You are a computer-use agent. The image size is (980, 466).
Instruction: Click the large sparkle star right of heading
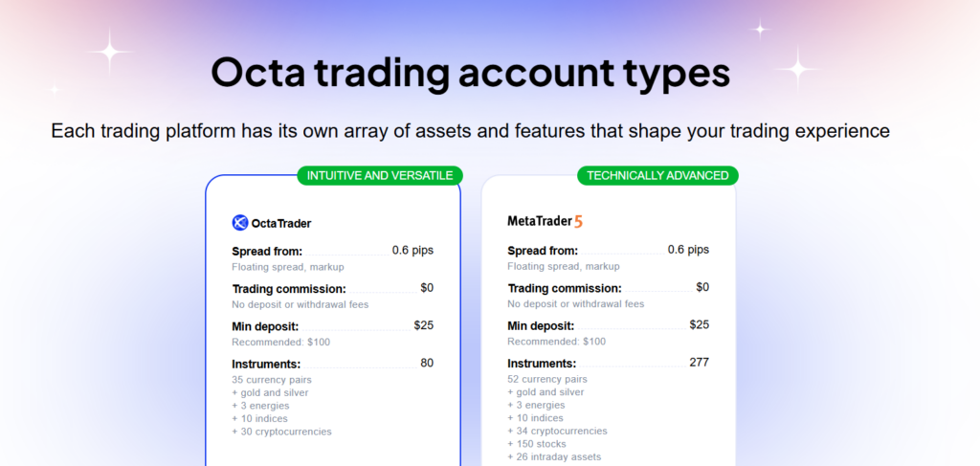point(795,68)
